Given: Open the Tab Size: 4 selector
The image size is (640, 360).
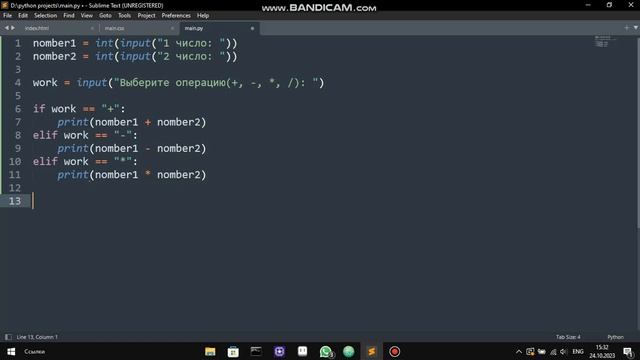Looking at the screenshot, I should 568,337.
